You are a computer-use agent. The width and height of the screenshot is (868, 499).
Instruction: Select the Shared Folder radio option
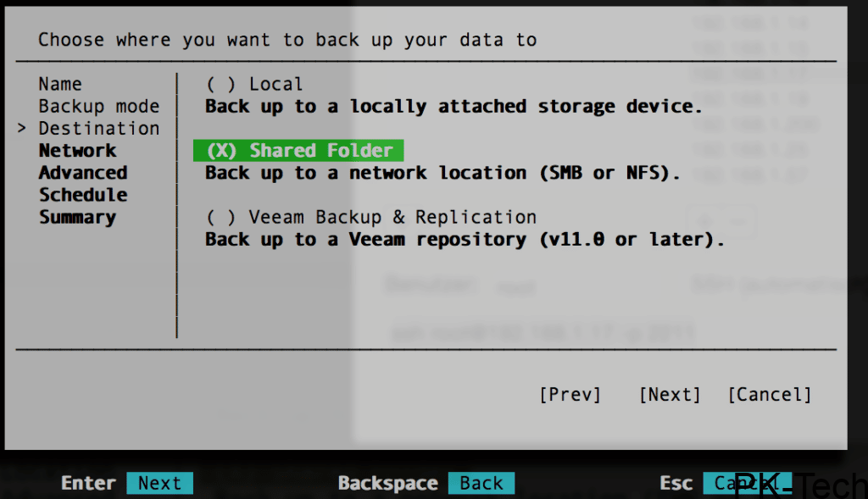pyautogui.click(x=298, y=151)
